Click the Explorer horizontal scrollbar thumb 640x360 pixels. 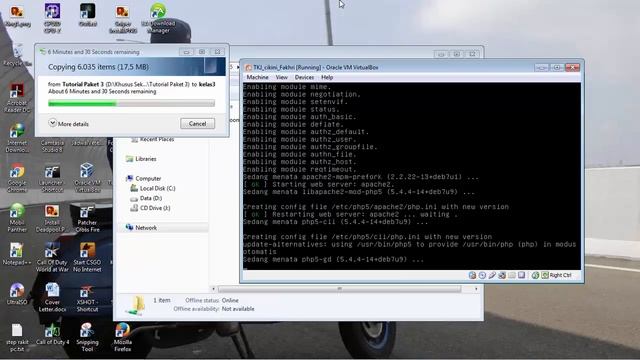point(340,289)
